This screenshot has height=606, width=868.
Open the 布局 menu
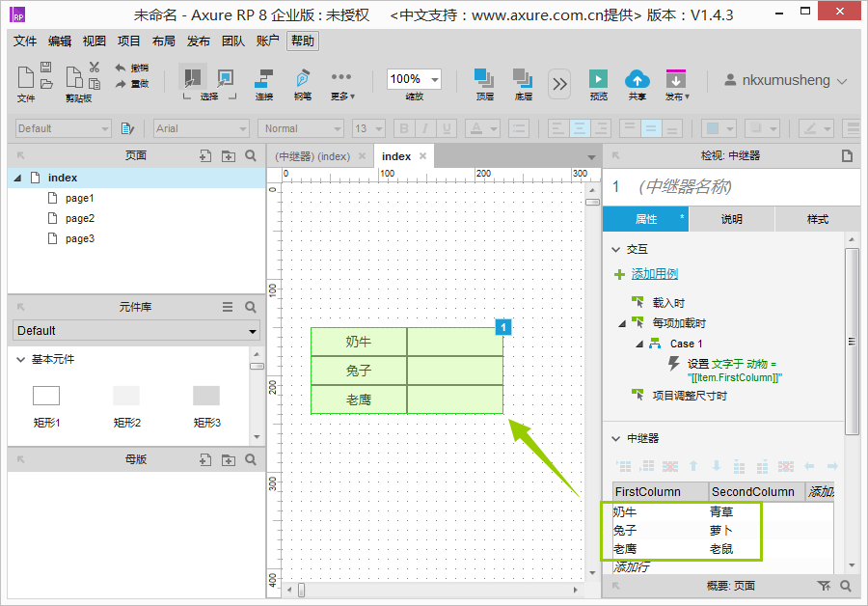click(x=164, y=41)
